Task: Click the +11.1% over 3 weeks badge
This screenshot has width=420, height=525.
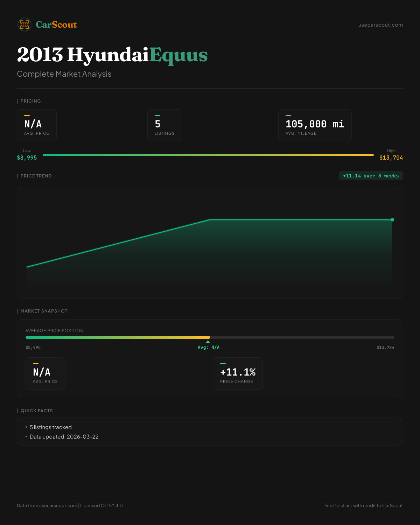Action: click(x=371, y=176)
